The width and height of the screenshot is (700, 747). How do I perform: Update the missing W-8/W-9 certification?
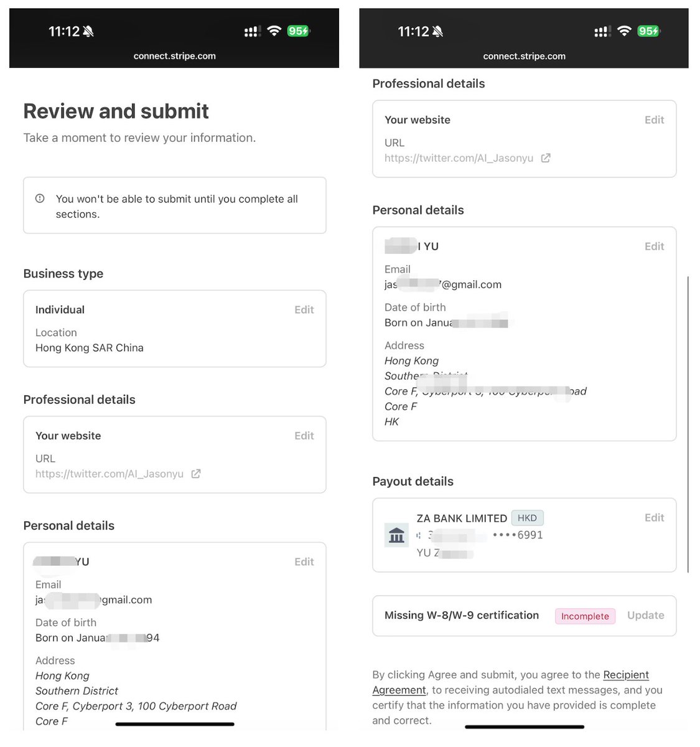pyautogui.click(x=645, y=616)
